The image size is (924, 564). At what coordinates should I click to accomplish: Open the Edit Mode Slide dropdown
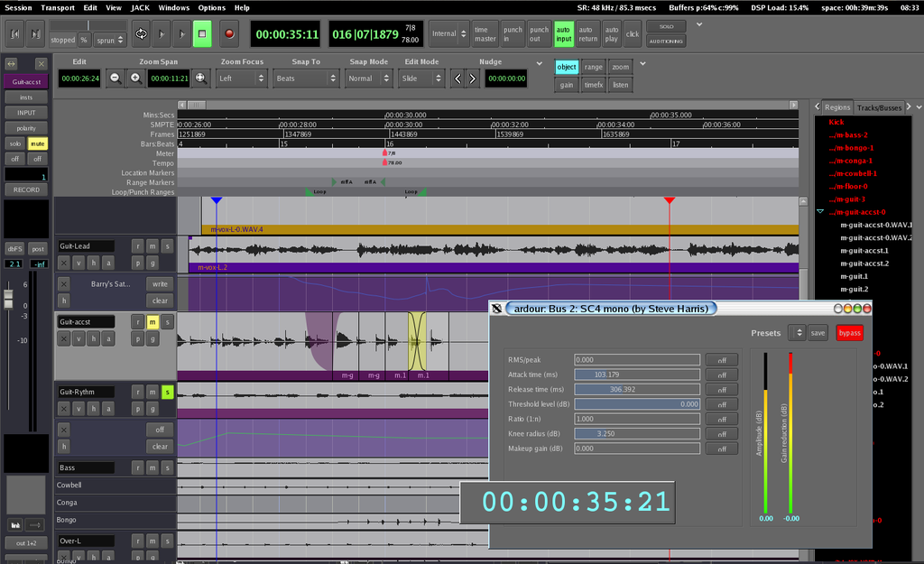point(421,79)
